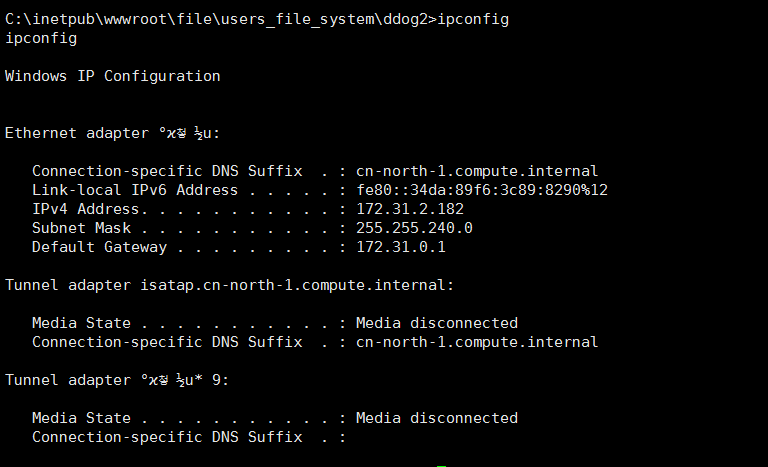Click Ethernet adapter's cn-north-1.compute.internal DNS suffix
The height and width of the screenshot is (467, 768).
click(477, 171)
